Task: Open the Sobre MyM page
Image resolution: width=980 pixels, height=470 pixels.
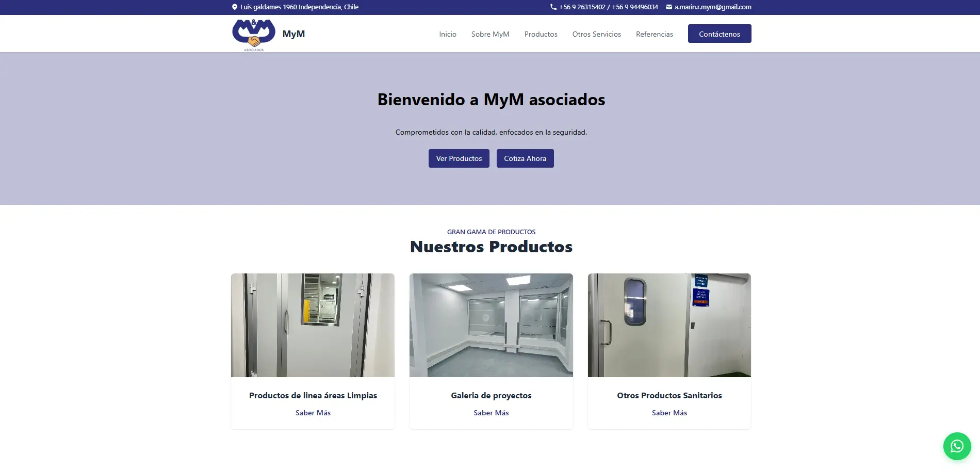Action: point(490,34)
